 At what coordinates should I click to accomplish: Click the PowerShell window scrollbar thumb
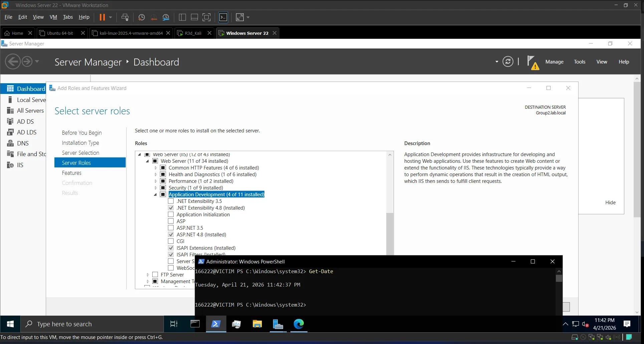pyautogui.click(x=559, y=278)
